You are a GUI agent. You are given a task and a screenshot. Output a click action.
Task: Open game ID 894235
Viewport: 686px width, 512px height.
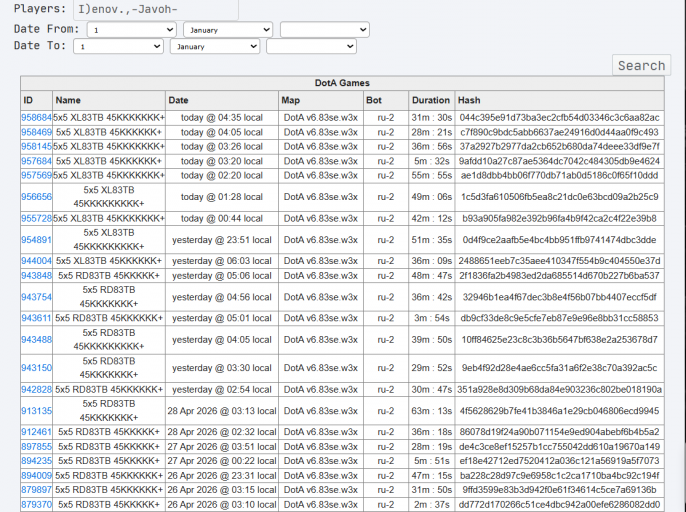tap(36, 461)
